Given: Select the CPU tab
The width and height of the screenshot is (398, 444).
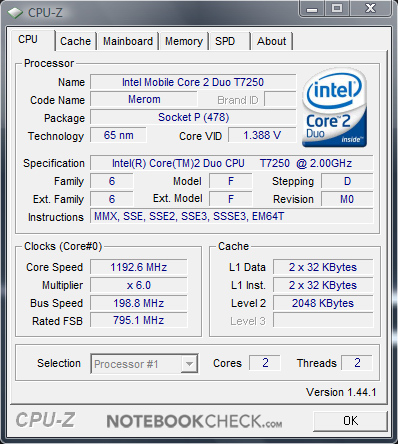Looking at the screenshot, I should pos(32,40).
